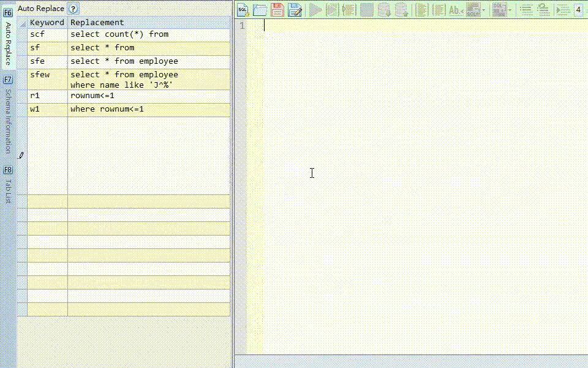Switch to Auto Replace F6 tab

coord(8,37)
